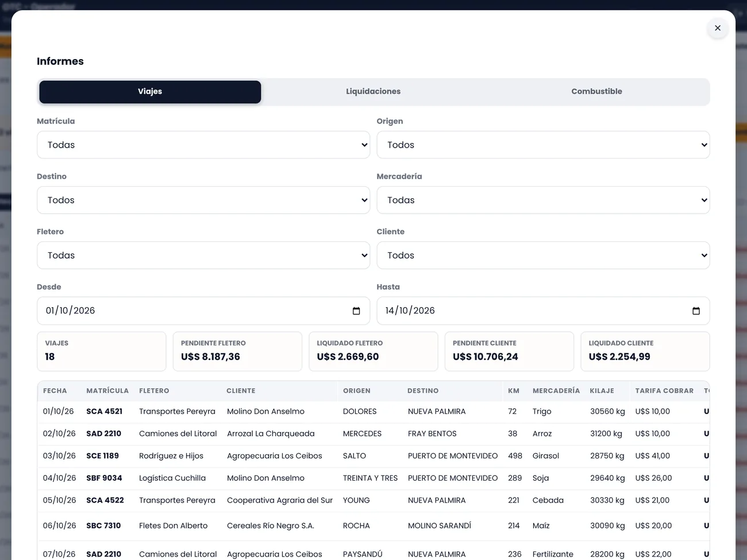This screenshot has height=560, width=747.
Task: Open the Mercadería filter dropdown
Action: click(x=543, y=200)
